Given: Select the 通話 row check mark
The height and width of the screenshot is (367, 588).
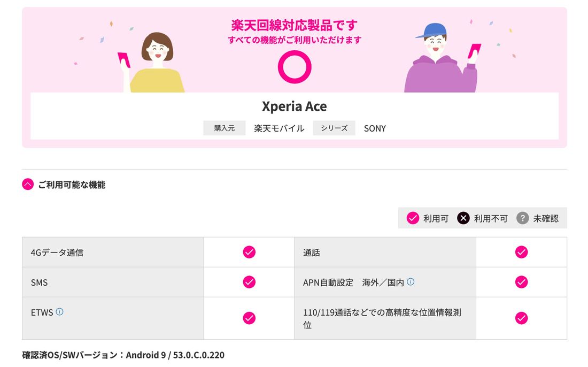Looking at the screenshot, I should point(521,252).
